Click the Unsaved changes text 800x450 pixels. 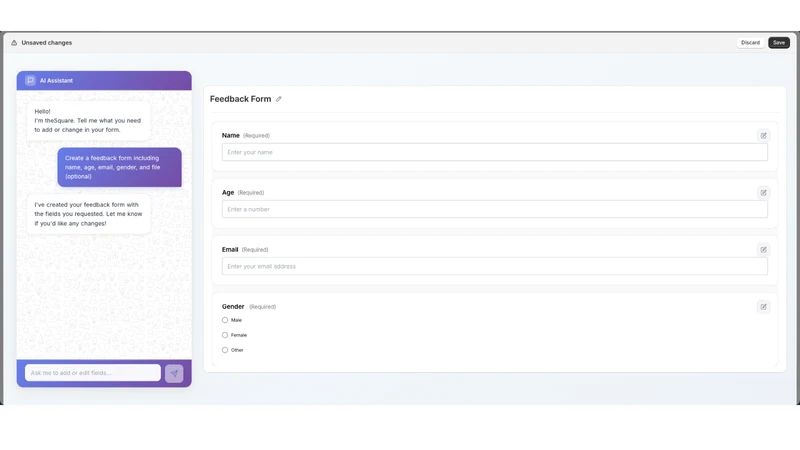(x=46, y=43)
